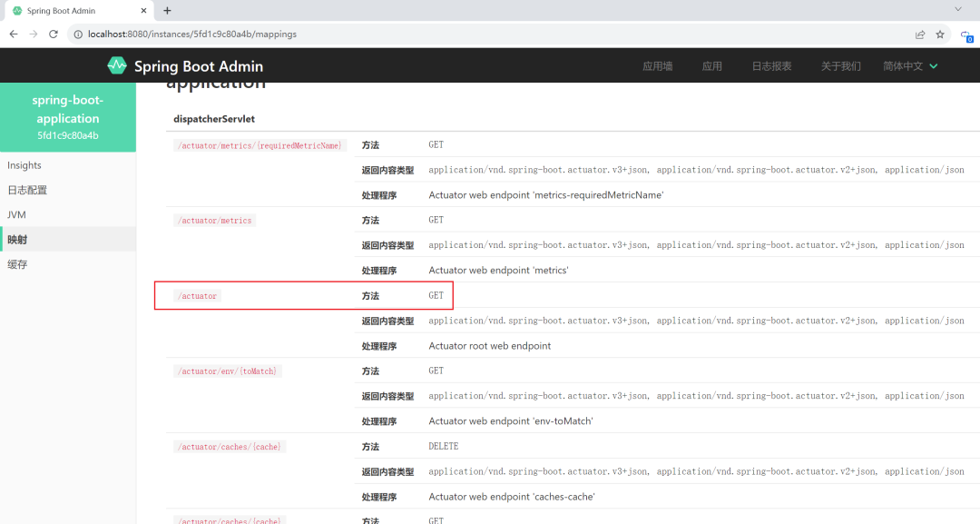Open the 应用 menu
The image size is (980, 524).
click(x=712, y=66)
